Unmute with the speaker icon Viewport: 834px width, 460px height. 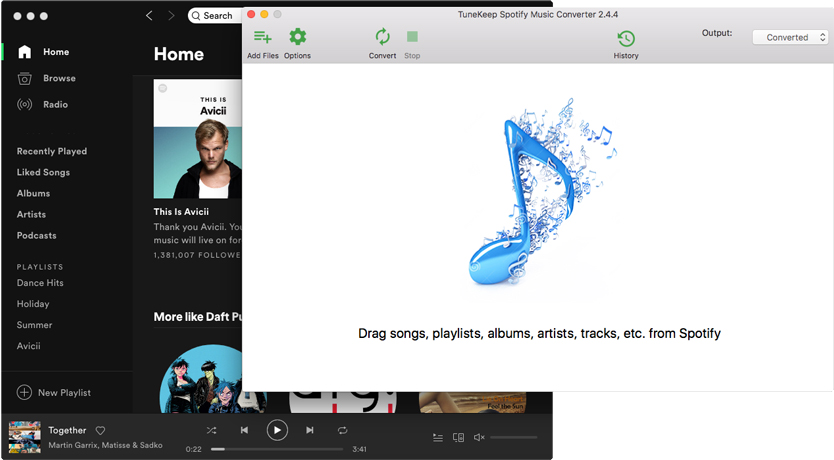point(479,438)
